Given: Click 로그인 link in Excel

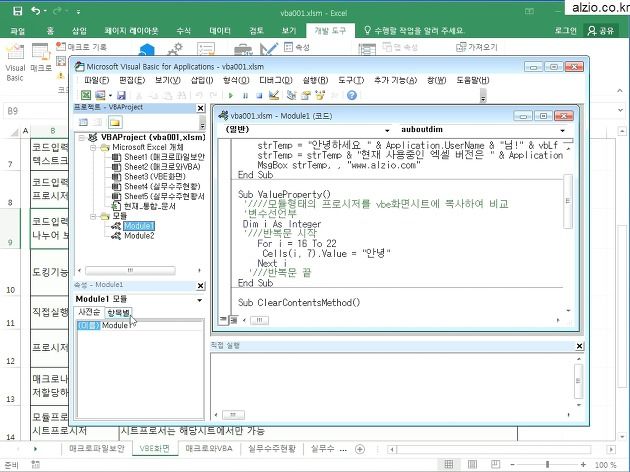Looking at the screenshot, I should [565, 31].
